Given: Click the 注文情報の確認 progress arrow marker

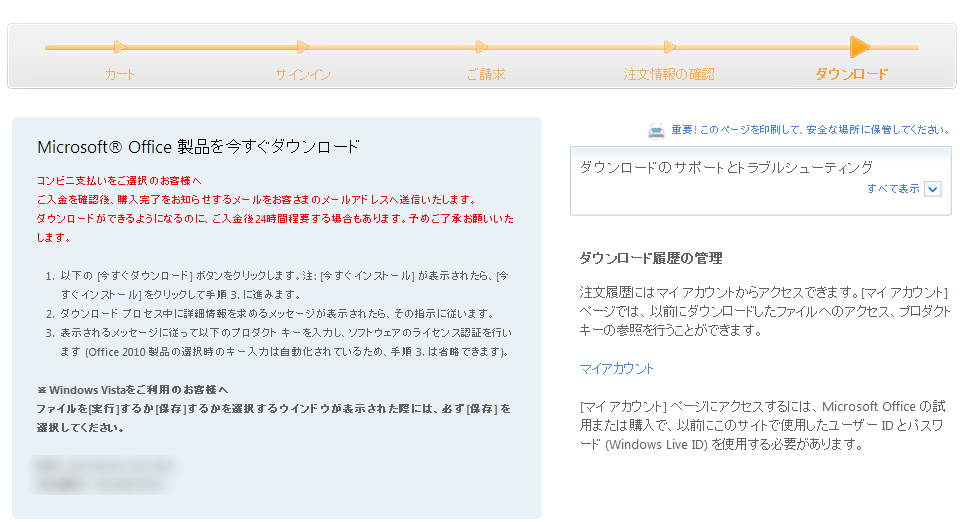Looking at the screenshot, I should (670, 47).
